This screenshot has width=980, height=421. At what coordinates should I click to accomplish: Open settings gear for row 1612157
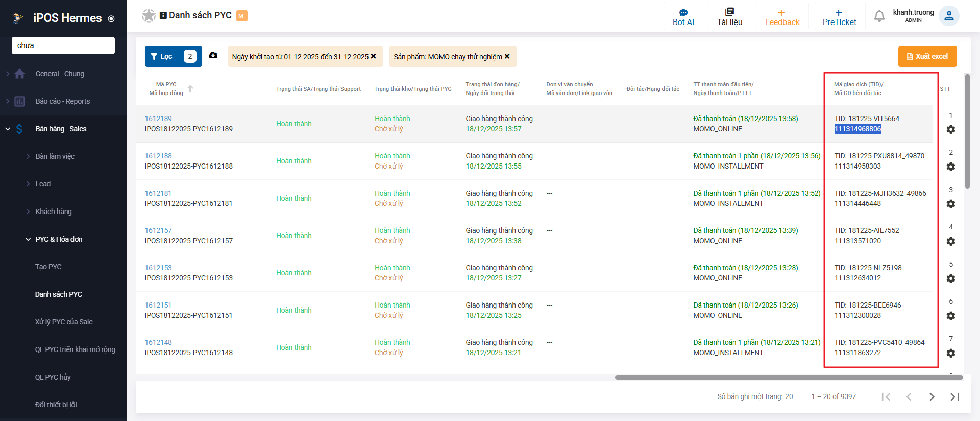pyautogui.click(x=951, y=242)
